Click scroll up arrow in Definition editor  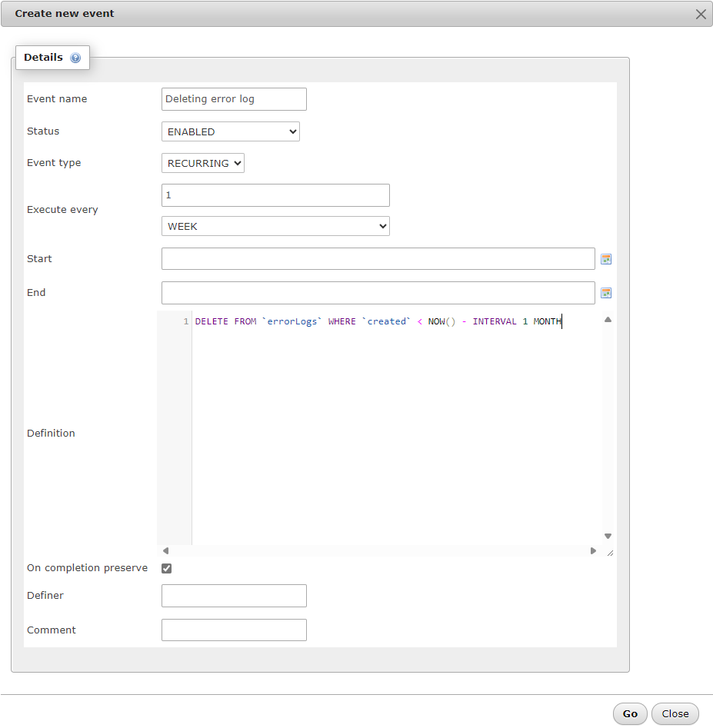(608, 320)
